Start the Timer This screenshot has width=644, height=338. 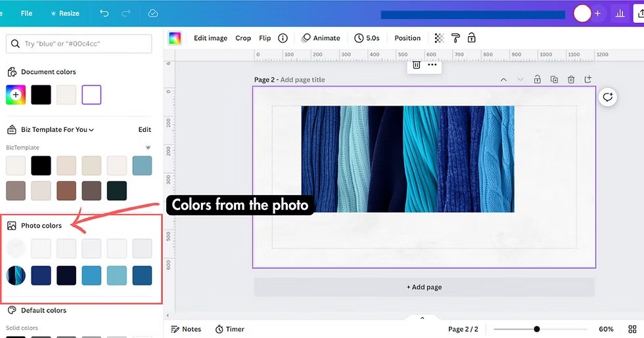[229, 329]
